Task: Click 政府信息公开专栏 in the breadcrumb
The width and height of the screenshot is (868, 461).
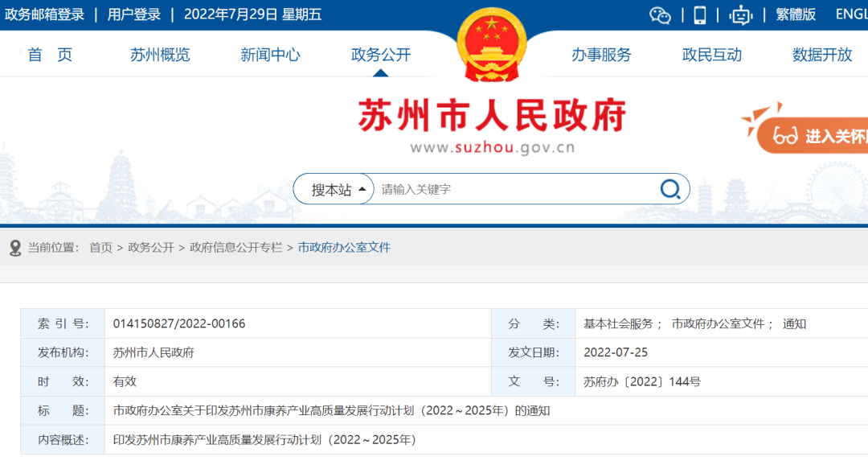Action: tap(236, 248)
